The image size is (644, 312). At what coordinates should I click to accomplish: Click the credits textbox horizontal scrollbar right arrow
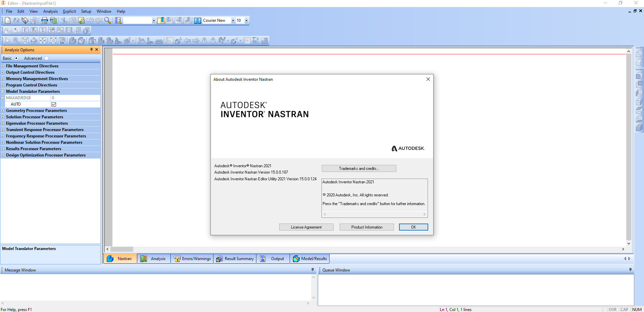424,214
